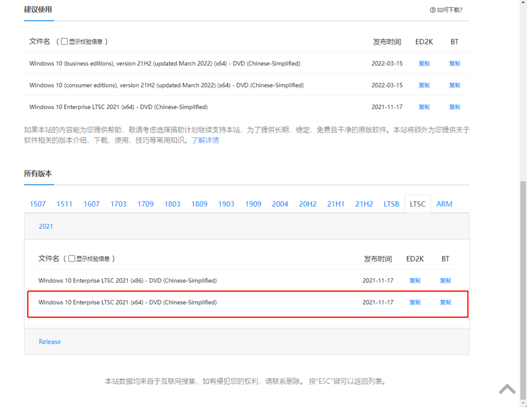Image resolution: width=532 pixels, height=416 pixels.
Task: Select the LTSB version tab
Action: click(x=391, y=204)
